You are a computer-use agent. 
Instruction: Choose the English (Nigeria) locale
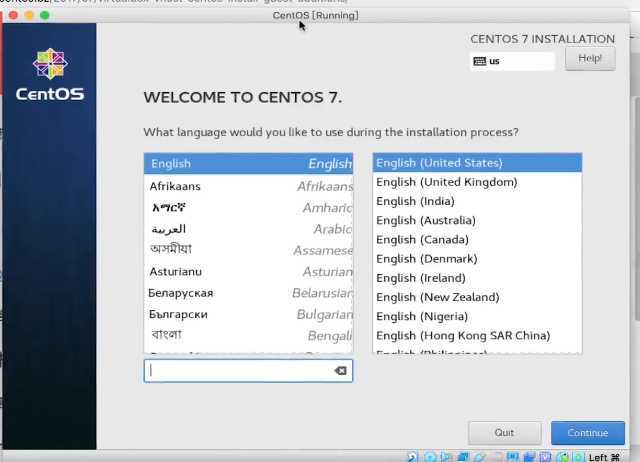(477, 316)
